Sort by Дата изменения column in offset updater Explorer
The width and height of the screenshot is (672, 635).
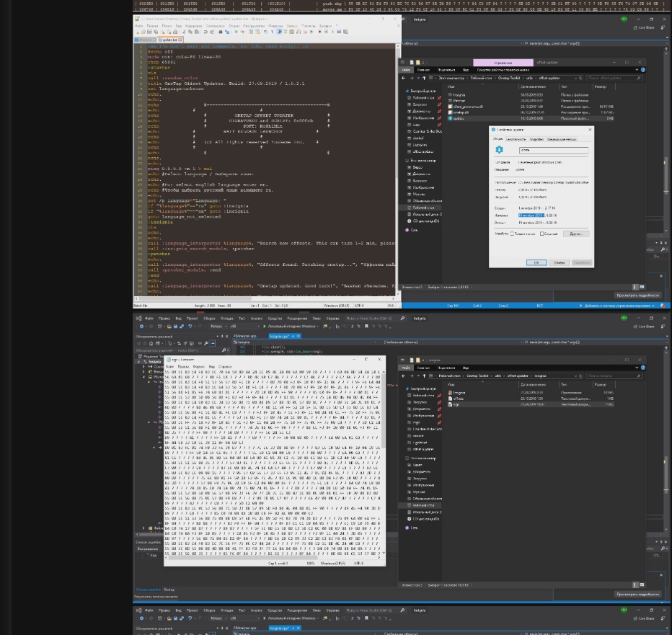[x=533, y=86]
